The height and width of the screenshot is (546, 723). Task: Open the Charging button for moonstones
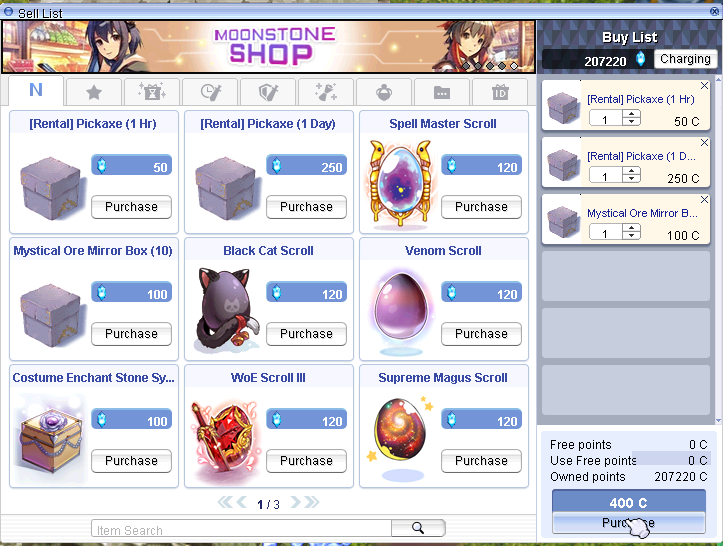click(x=685, y=59)
